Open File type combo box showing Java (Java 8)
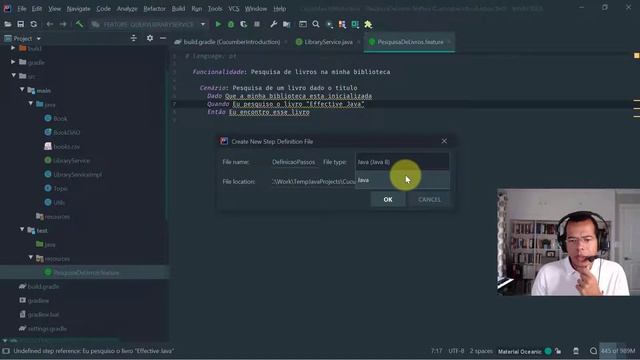Screen dimensions: 640x360 point(402,162)
